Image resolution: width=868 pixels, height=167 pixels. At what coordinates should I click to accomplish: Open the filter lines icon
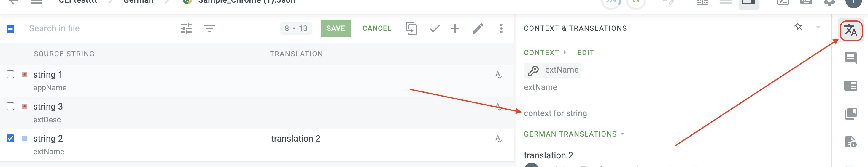point(209,28)
